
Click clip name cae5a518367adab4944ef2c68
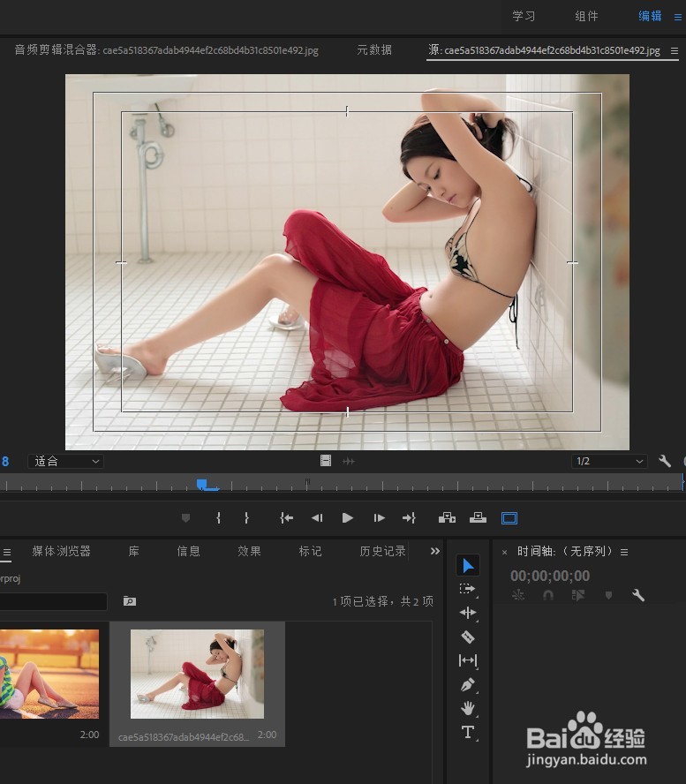(x=184, y=737)
